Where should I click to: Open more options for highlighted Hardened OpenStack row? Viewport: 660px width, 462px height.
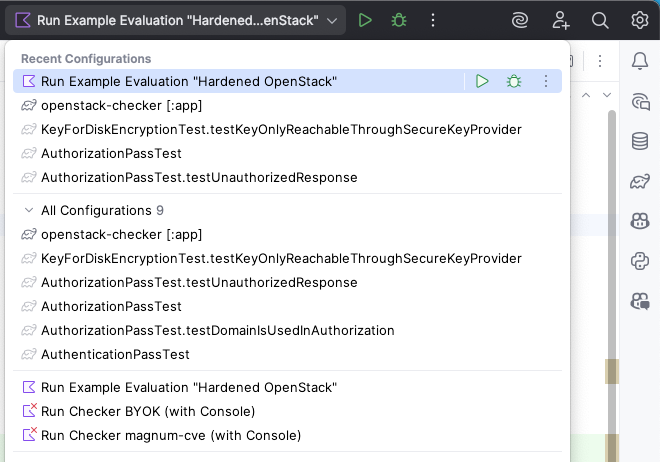point(546,81)
